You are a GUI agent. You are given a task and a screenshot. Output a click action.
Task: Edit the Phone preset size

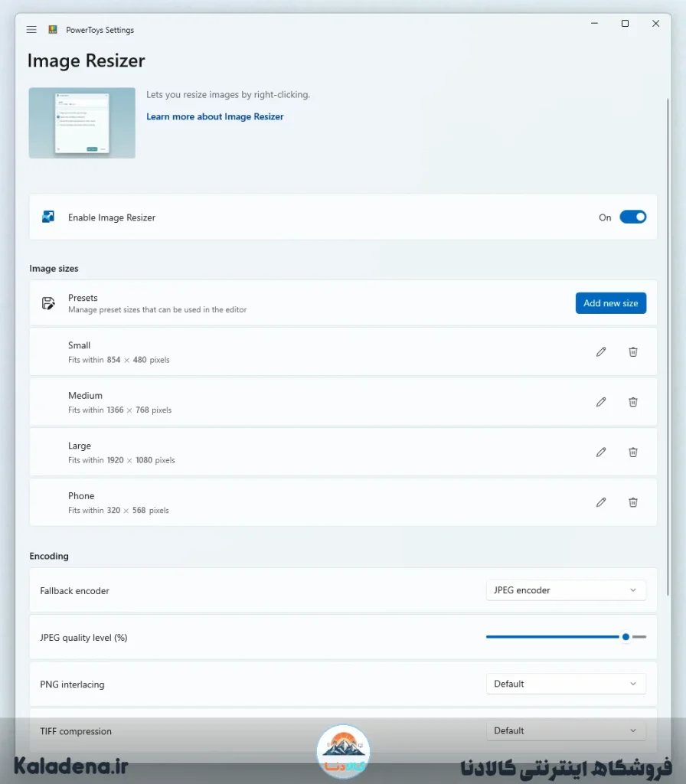click(x=601, y=502)
